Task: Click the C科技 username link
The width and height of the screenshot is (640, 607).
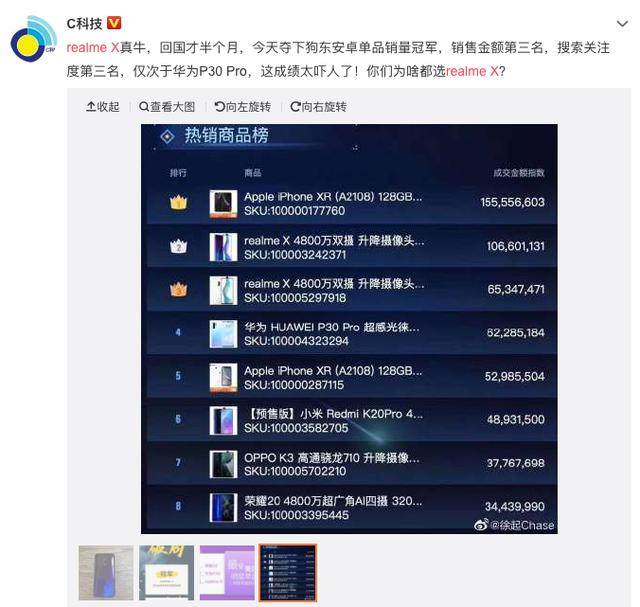Action: 84,24
